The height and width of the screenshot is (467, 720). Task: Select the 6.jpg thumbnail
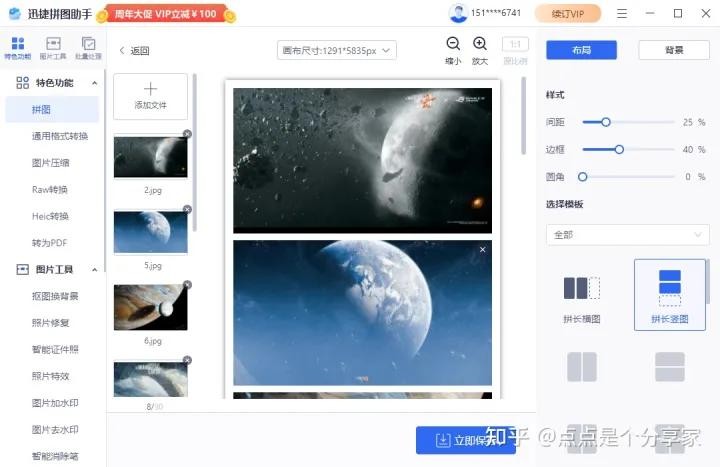click(150, 308)
